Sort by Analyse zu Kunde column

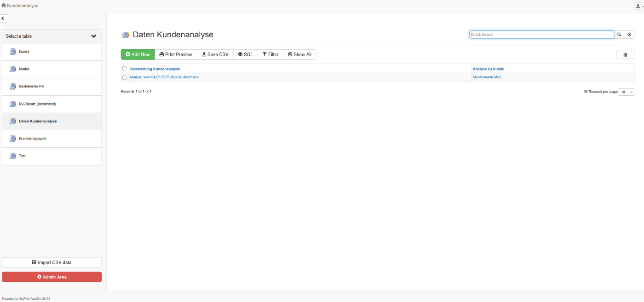point(488,69)
